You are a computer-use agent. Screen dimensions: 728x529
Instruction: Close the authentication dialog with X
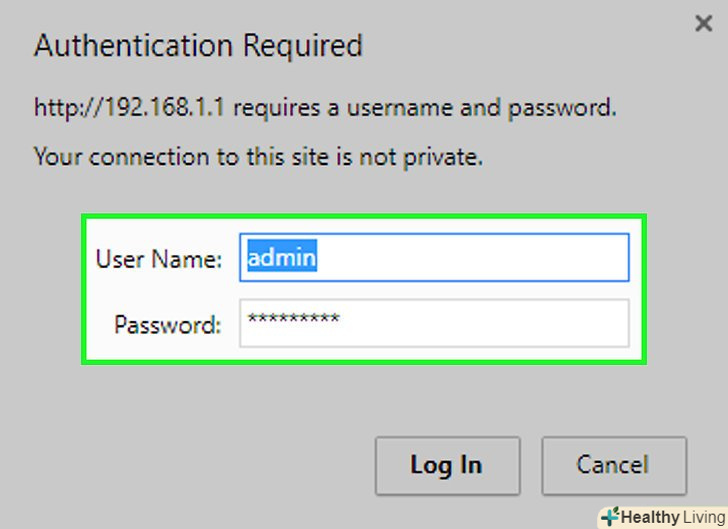[703, 23]
